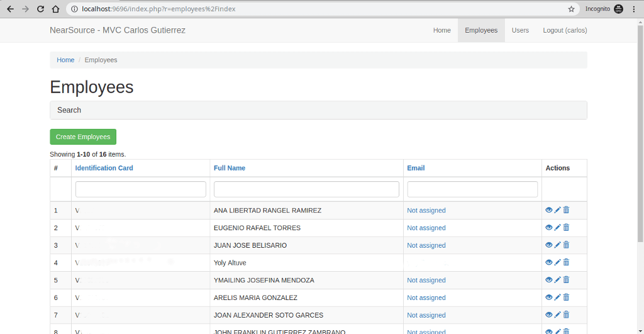Delete Yoly Altuve with trash icon
644x334 pixels.
566,262
